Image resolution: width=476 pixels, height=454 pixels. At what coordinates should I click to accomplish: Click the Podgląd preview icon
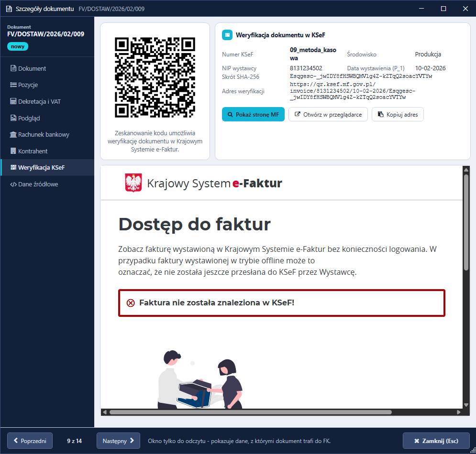pyautogui.click(x=13, y=118)
